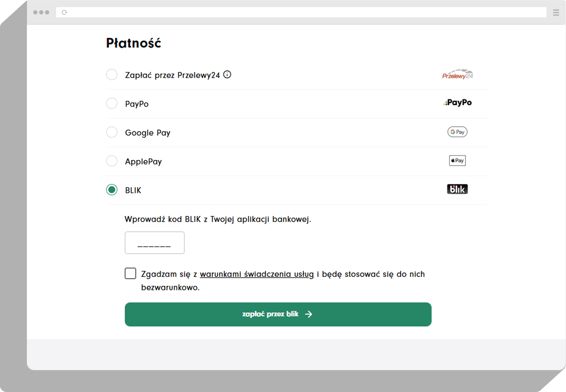Viewport: 566px width, 392px height.
Task: Select Google Pay radio button
Action: [112, 132]
